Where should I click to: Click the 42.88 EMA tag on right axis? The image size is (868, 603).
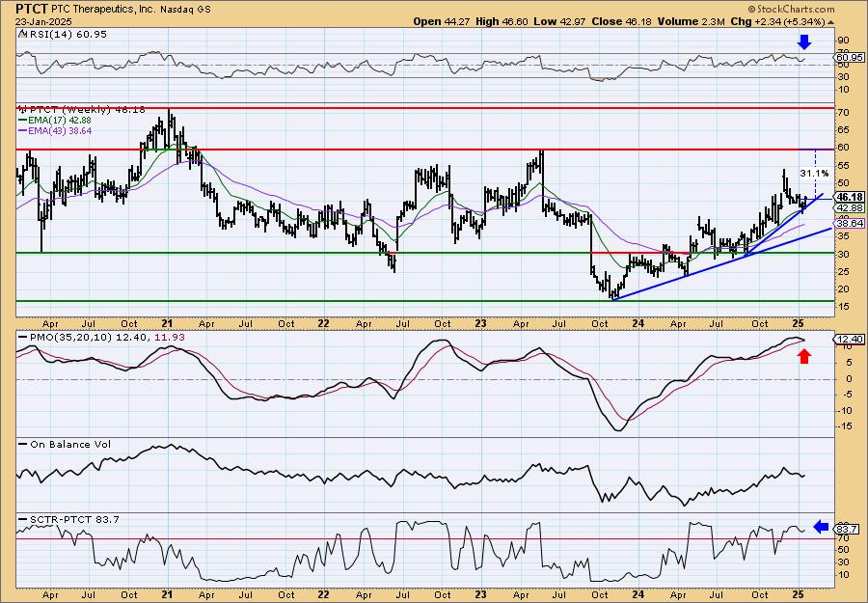point(849,207)
